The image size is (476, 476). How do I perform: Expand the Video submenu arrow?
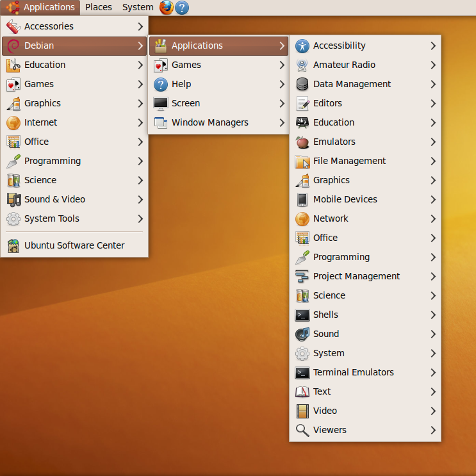coord(433,411)
